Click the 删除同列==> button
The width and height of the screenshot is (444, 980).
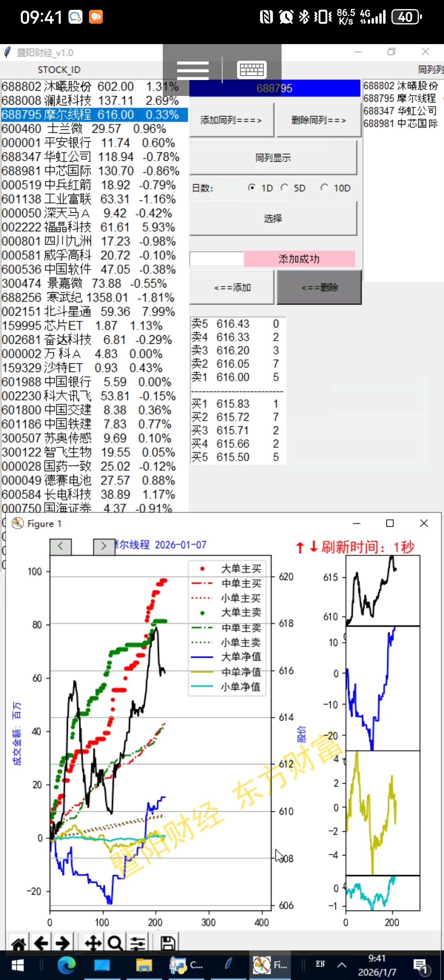[319, 120]
